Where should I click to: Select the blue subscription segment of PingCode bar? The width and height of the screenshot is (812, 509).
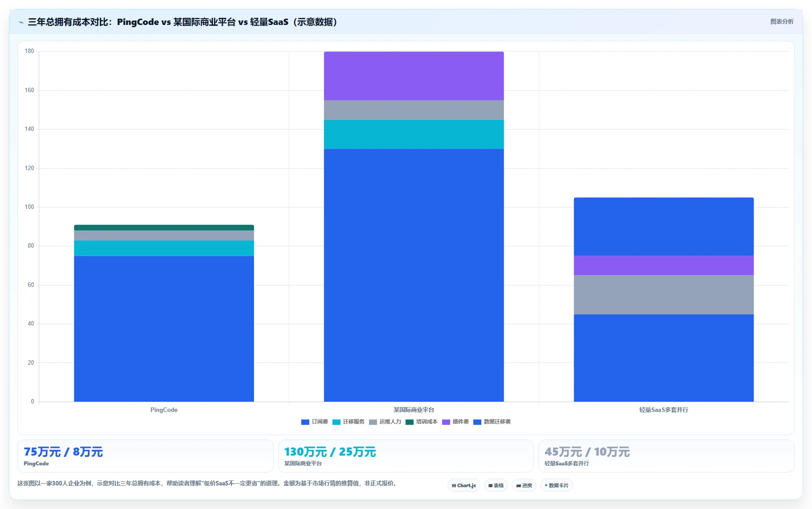pyautogui.click(x=164, y=329)
